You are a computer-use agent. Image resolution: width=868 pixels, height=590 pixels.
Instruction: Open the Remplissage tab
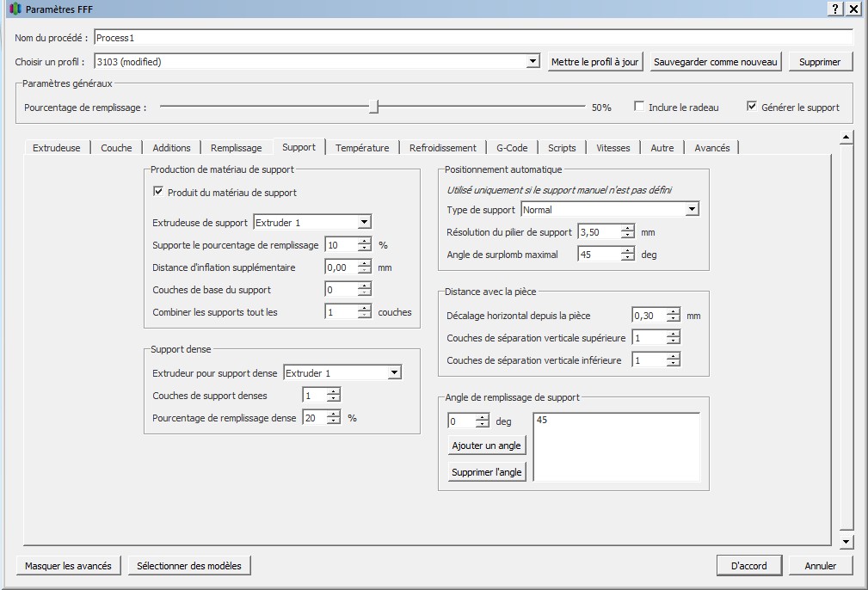pyautogui.click(x=236, y=148)
